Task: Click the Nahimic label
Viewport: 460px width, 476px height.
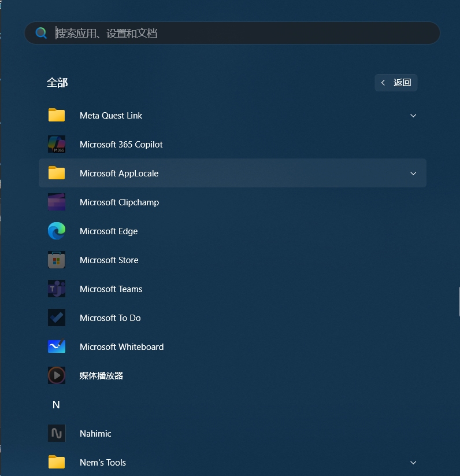Action: [x=95, y=434]
